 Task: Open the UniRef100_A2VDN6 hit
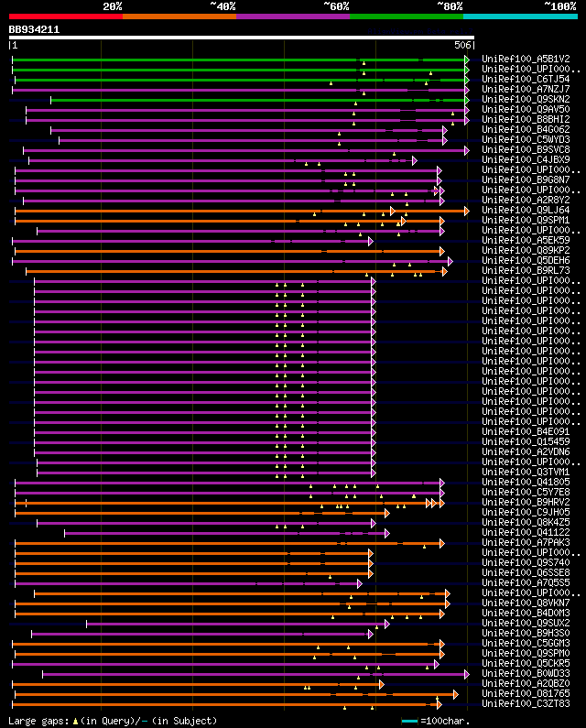(x=526, y=451)
